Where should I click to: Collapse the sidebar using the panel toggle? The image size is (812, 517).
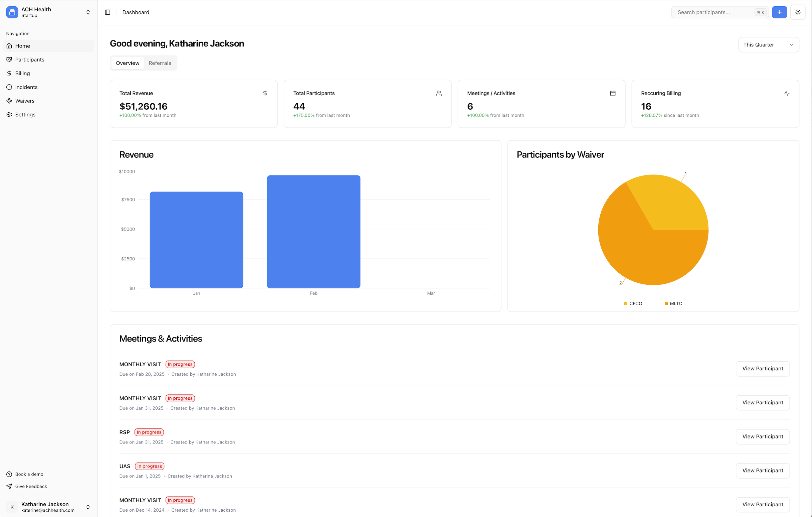click(108, 12)
